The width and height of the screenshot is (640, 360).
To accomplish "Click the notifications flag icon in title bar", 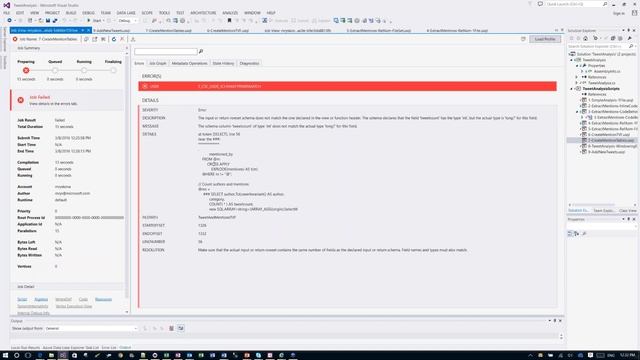I will [530, 4].
